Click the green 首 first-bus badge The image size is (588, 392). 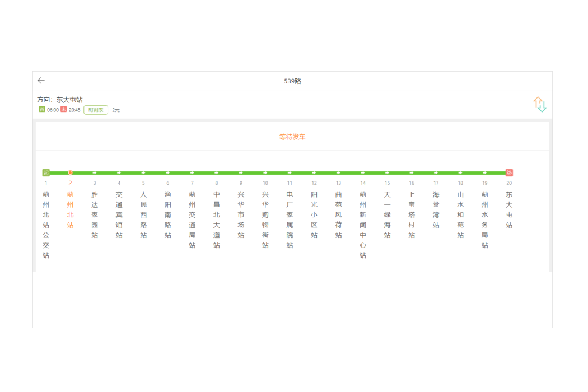[x=41, y=110]
